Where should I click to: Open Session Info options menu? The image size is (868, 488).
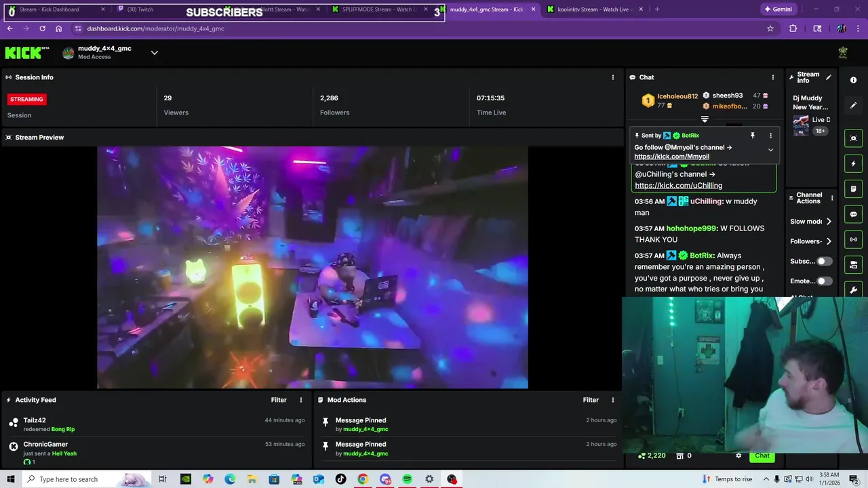[613, 77]
